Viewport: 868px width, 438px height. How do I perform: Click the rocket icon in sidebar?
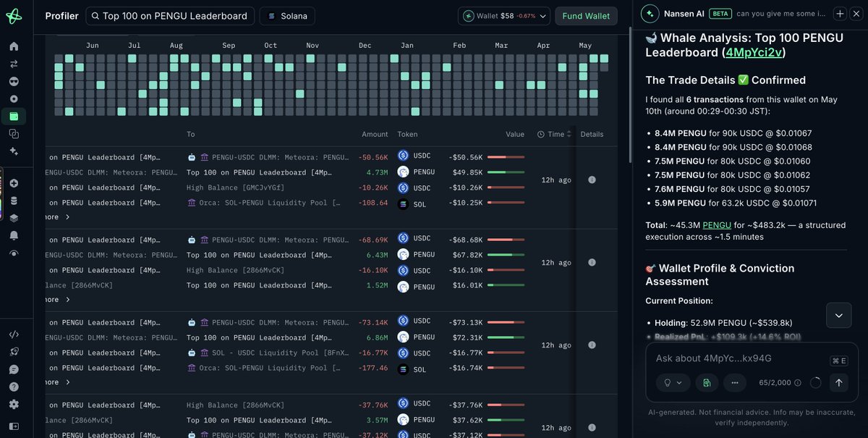(x=14, y=352)
